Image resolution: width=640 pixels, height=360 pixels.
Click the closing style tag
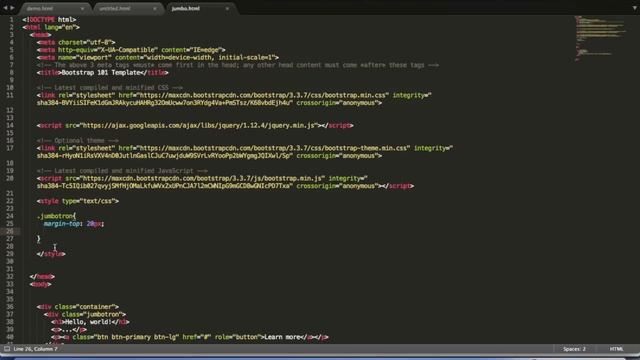51,254
